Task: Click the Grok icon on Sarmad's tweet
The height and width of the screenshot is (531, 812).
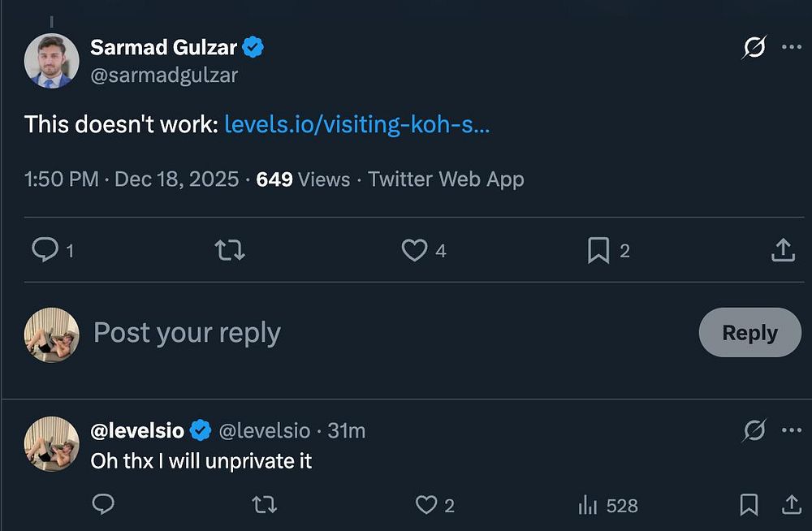Action: [754, 49]
